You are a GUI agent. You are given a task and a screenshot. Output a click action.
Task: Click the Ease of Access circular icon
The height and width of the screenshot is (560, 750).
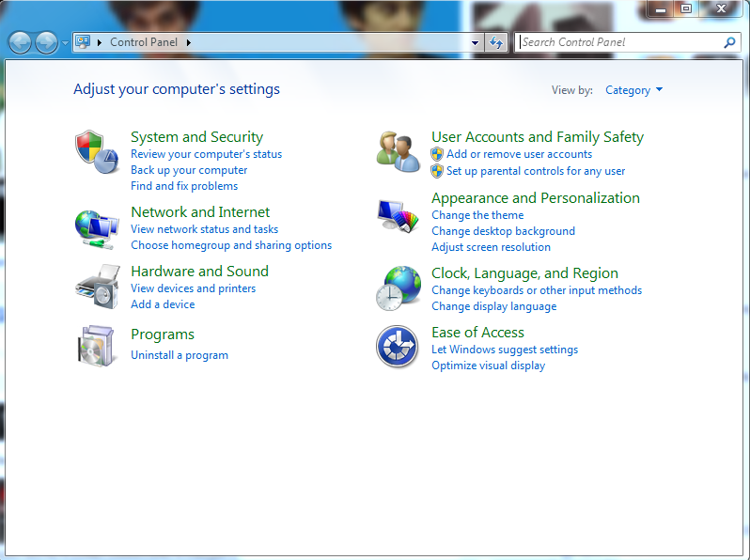397,346
